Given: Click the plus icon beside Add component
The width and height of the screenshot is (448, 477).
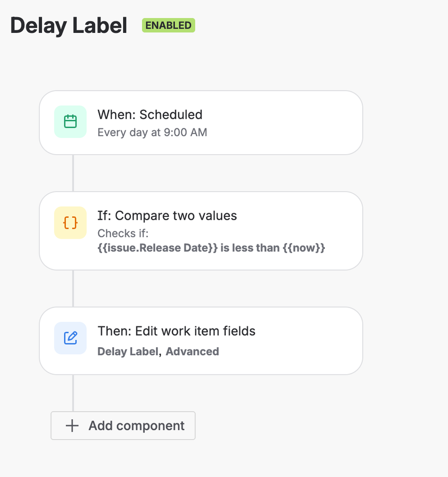Looking at the screenshot, I should [x=72, y=425].
